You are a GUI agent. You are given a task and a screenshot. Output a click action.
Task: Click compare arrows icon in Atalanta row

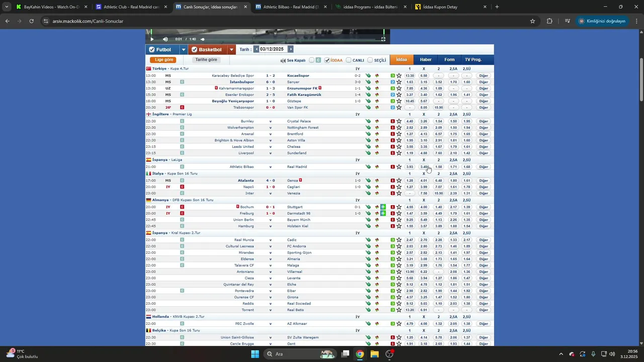pos(377,180)
